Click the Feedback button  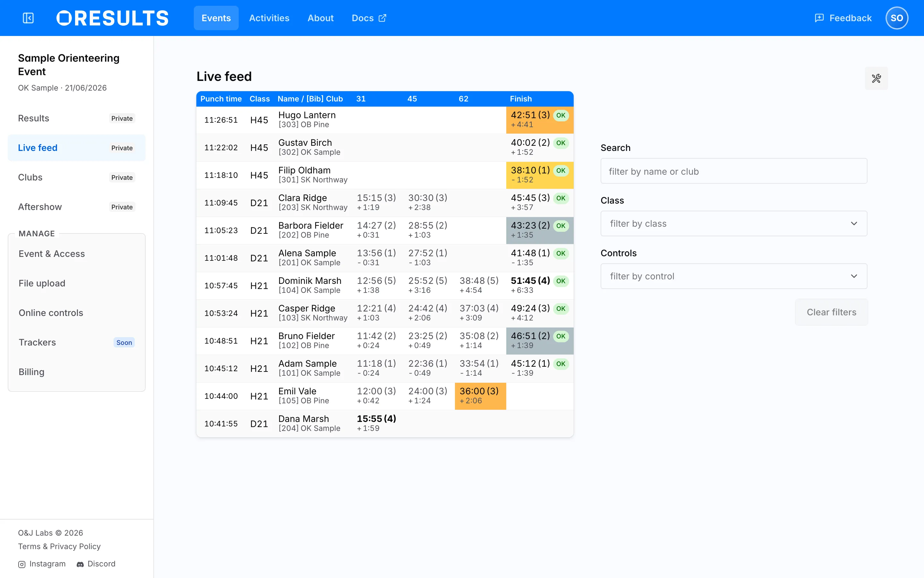pyautogui.click(x=843, y=18)
